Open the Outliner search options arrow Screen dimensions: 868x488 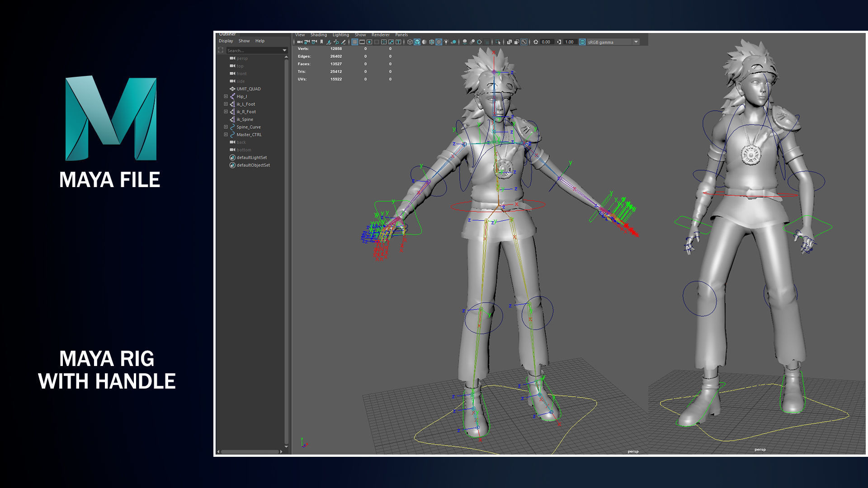(x=284, y=50)
